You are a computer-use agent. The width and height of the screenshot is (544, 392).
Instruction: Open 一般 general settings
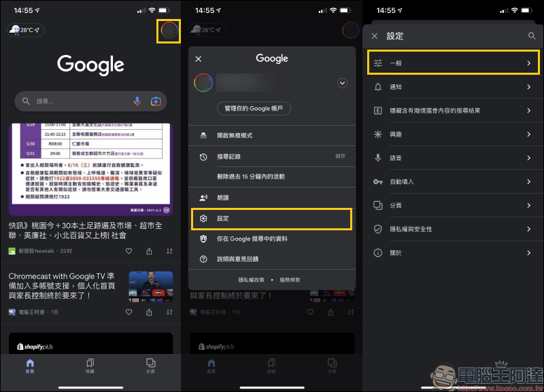coord(454,63)
